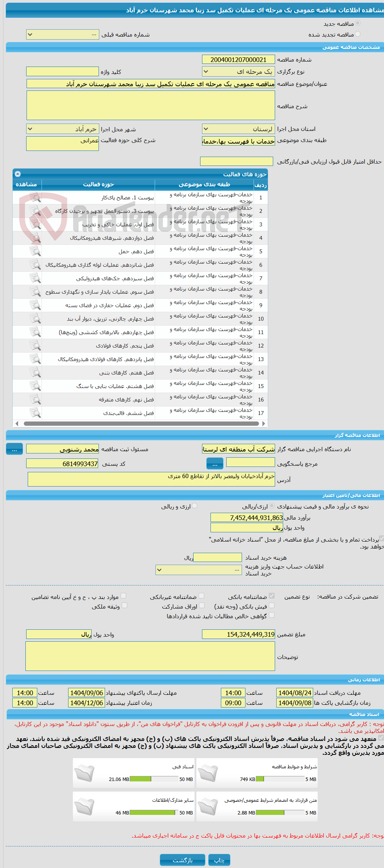Image resolution: width=384 pixels, height=868 pixels.
Task: Toggle اوراق مشارکت checkbox
Action: coord(202,605)
